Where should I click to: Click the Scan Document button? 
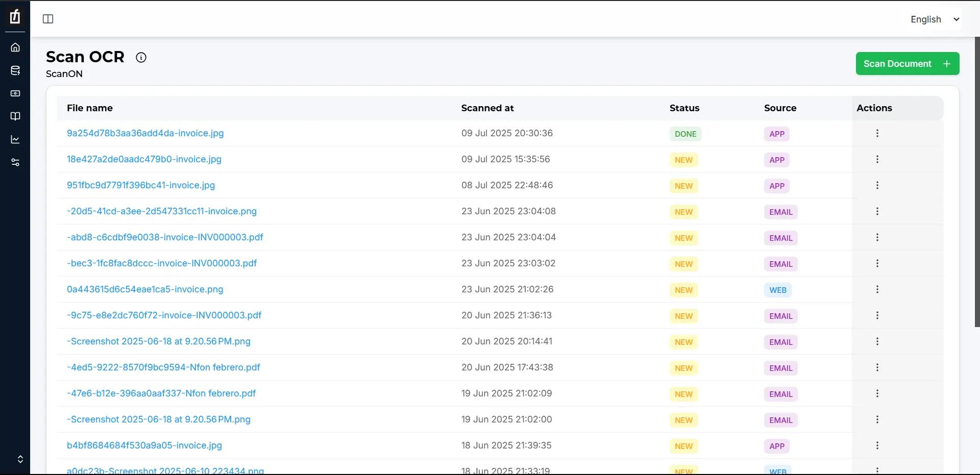tap(907, 64)
